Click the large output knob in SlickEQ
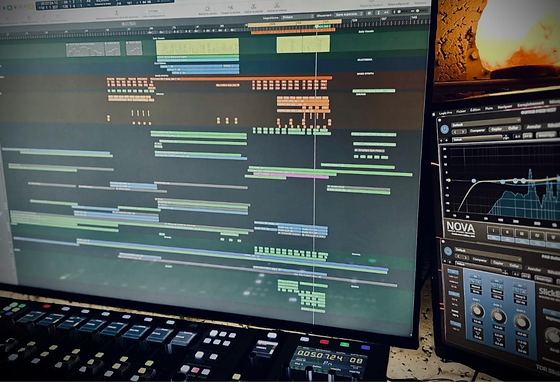 [553, 336]
